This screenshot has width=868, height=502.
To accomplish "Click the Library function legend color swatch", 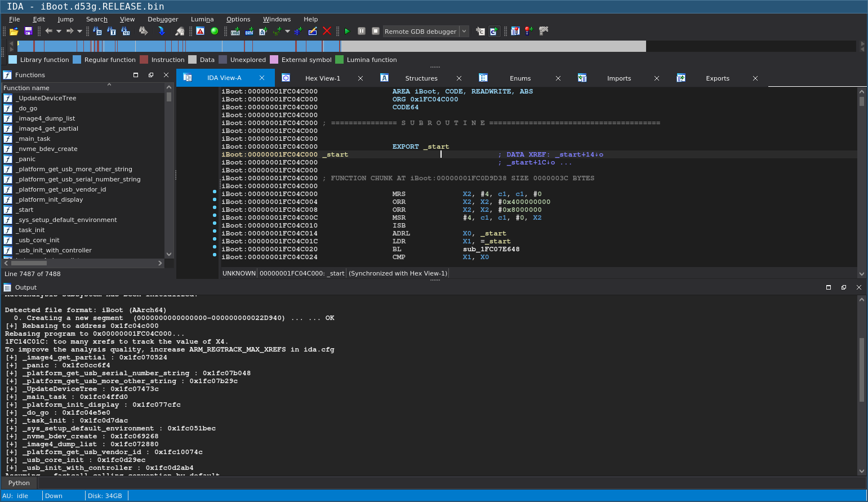I will pos(12,60).
